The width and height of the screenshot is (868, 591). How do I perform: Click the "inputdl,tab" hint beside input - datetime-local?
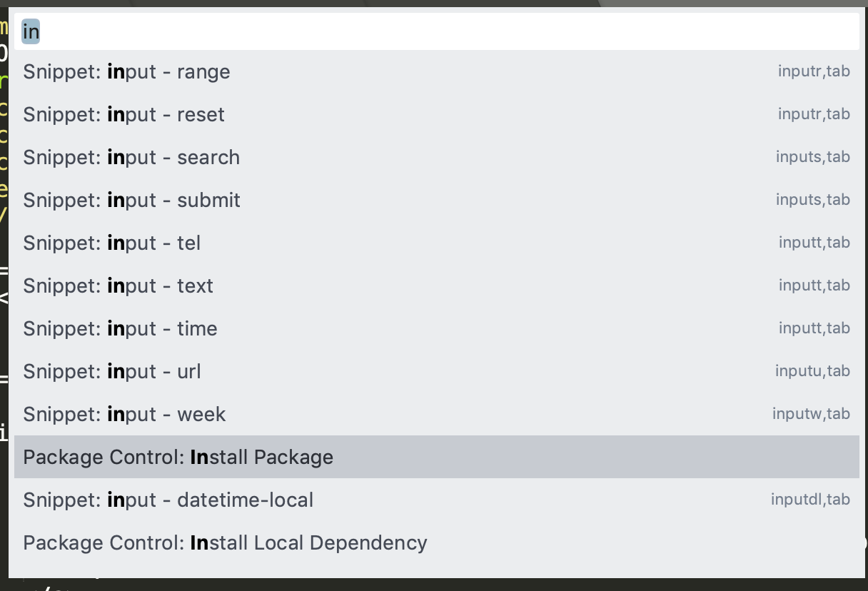[x=811, y=500]
